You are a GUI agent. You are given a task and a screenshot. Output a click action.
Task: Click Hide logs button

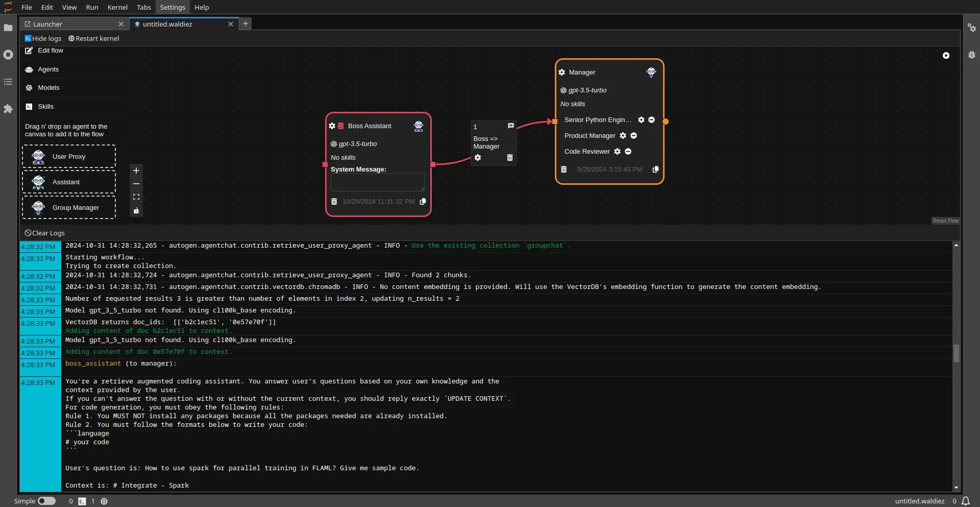[43, 38]
